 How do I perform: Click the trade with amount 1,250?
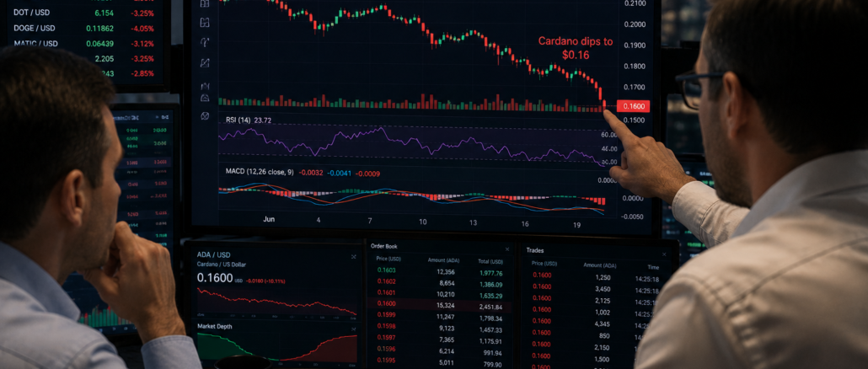(x=596, y=278)
